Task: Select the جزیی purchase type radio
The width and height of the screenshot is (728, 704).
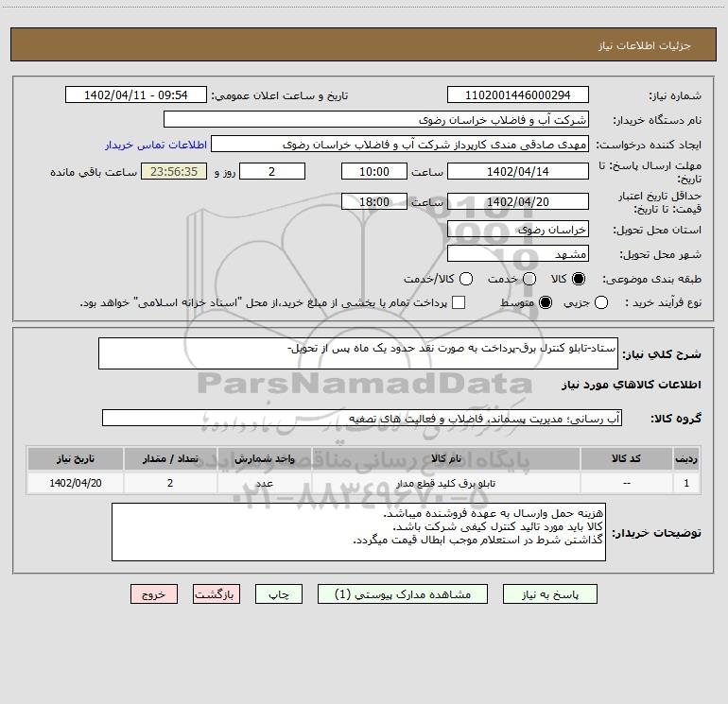Action: tap(600, 303)
